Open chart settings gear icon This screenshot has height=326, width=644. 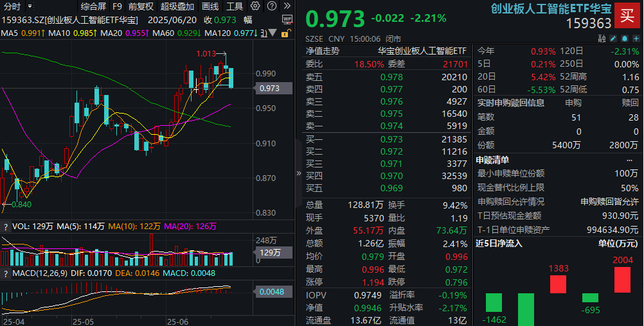click(x=256, y=6)
